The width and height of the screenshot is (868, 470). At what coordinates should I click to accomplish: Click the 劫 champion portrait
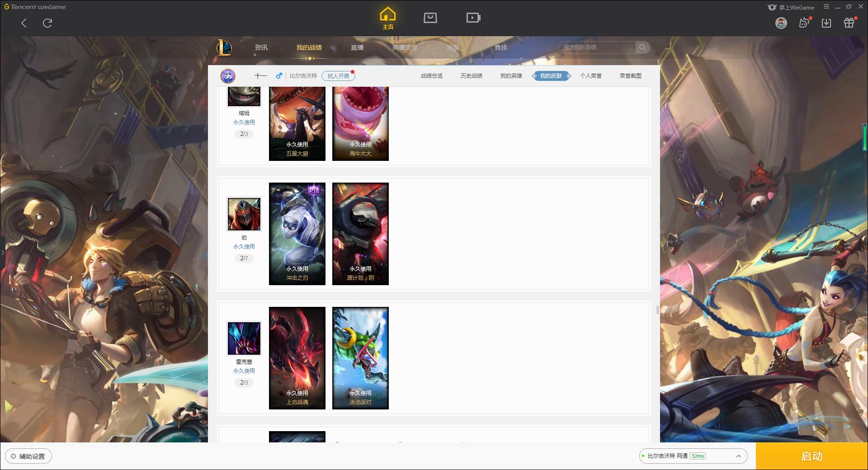click(x=244, y=214)
